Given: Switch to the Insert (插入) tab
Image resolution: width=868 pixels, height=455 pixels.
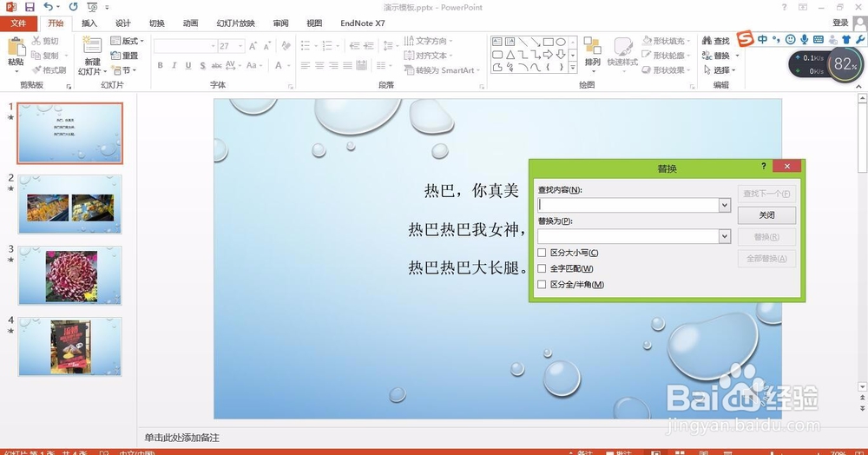Looking at the screenshot, I should coord(89,23).
